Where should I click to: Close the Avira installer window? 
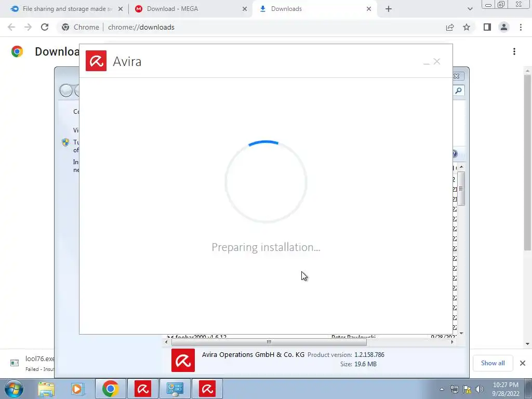(x=436, y=61)
